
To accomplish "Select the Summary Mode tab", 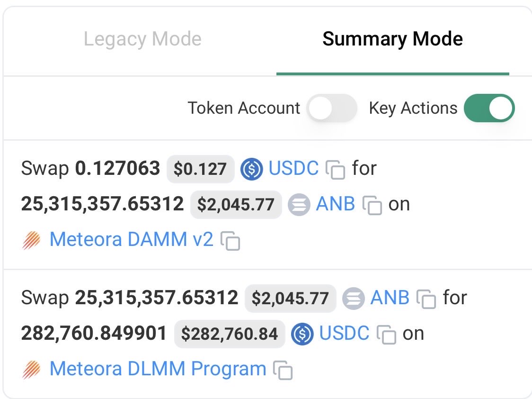I will pyautogui.click(x=392, y=39).
